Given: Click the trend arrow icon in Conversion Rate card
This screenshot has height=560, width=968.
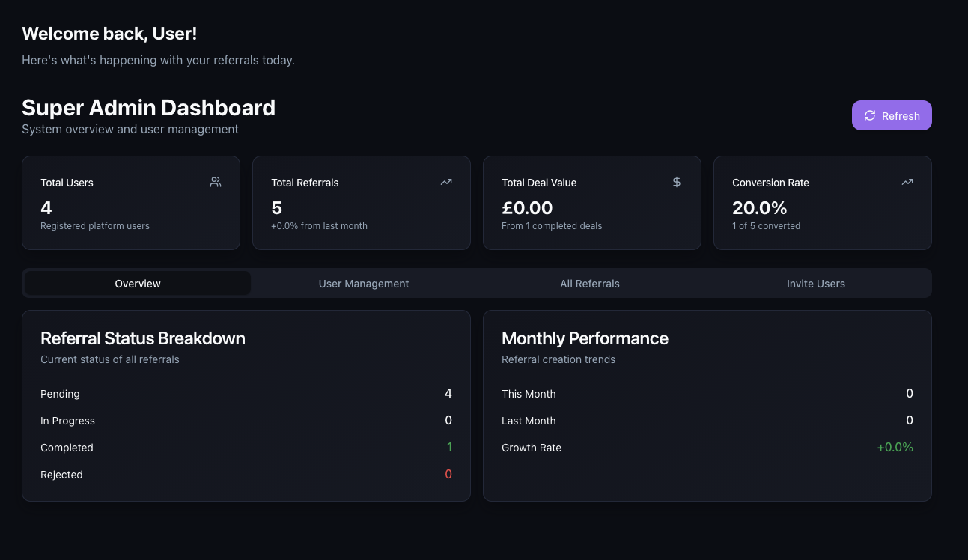Looking at the screenshot, I should click(907, 182).
